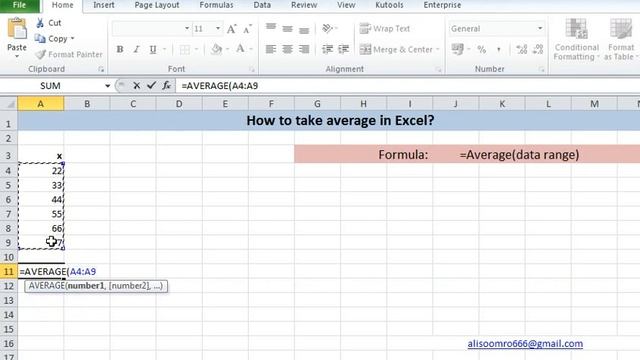This screenshot has width=640, height=360.
Task: Toggle Center text alignment
Action: (287, 49)
